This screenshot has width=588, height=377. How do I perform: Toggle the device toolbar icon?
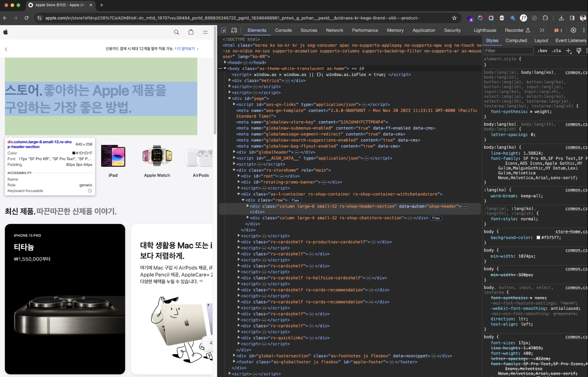[x=234, y=30]
